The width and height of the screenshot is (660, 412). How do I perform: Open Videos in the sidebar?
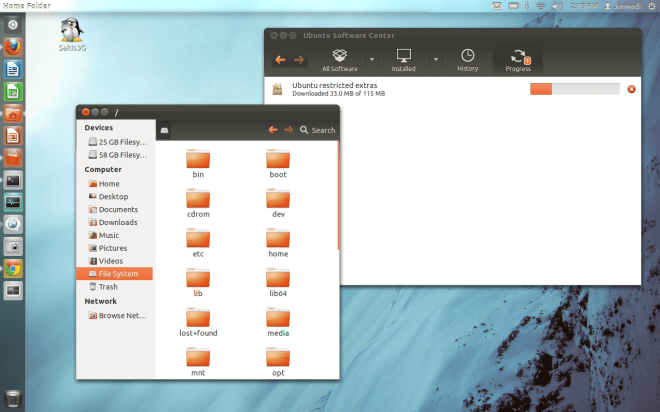(105, 261)
